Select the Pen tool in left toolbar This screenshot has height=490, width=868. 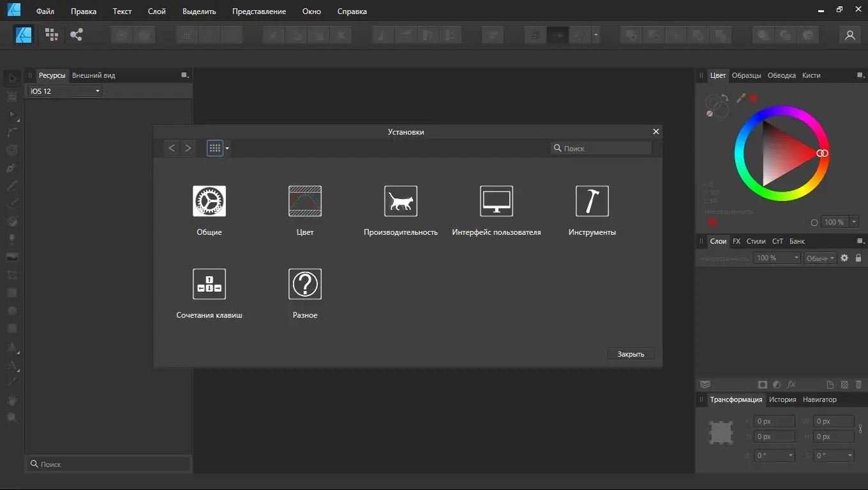[11, 168]
